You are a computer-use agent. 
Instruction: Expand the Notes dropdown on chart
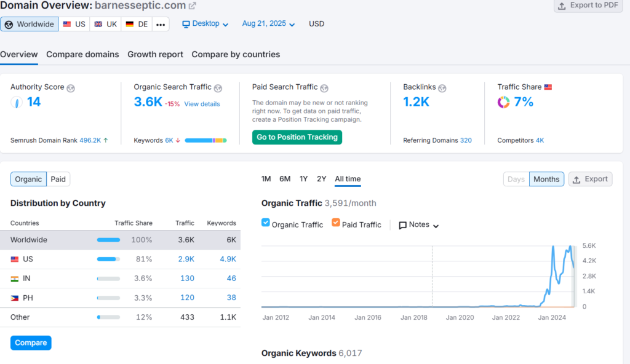(x=419, y=225)
